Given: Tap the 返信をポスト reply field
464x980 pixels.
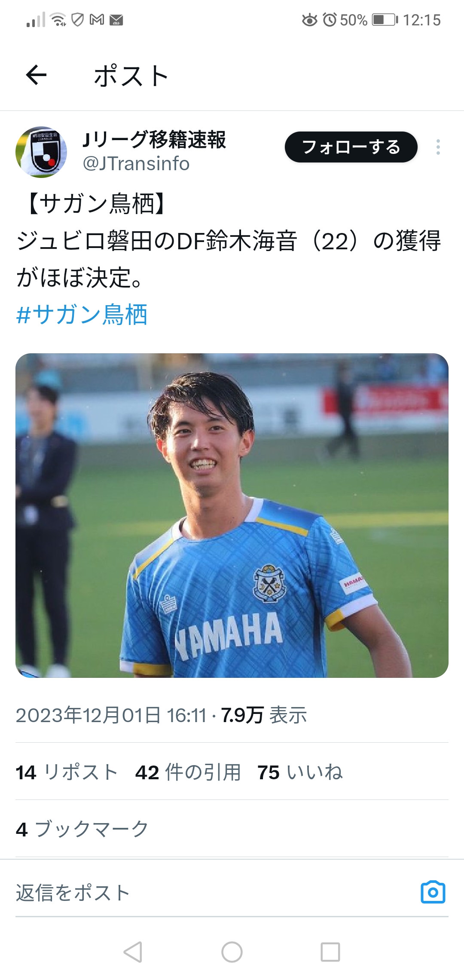Looking at the screenshot, I should click(215, 893).
